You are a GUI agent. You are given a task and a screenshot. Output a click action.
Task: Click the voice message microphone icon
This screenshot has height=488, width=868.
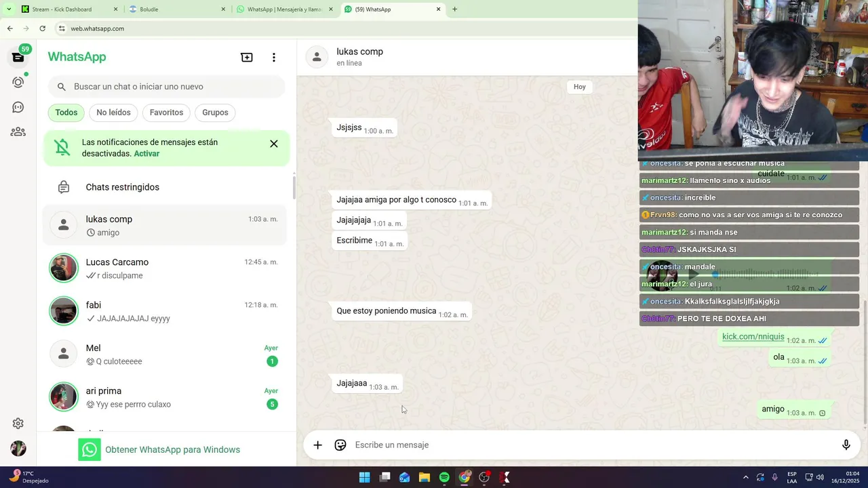click(846, 445)
